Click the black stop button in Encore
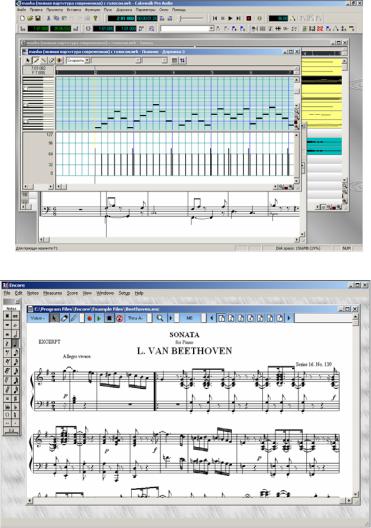371x528 pixels. pos(109,318)
